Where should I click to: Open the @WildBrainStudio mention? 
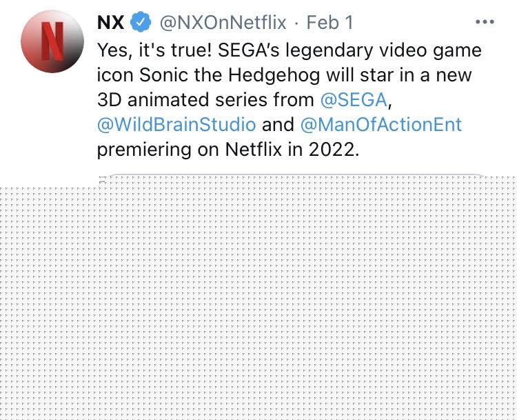pyautogui.click(x=176, y=124)
